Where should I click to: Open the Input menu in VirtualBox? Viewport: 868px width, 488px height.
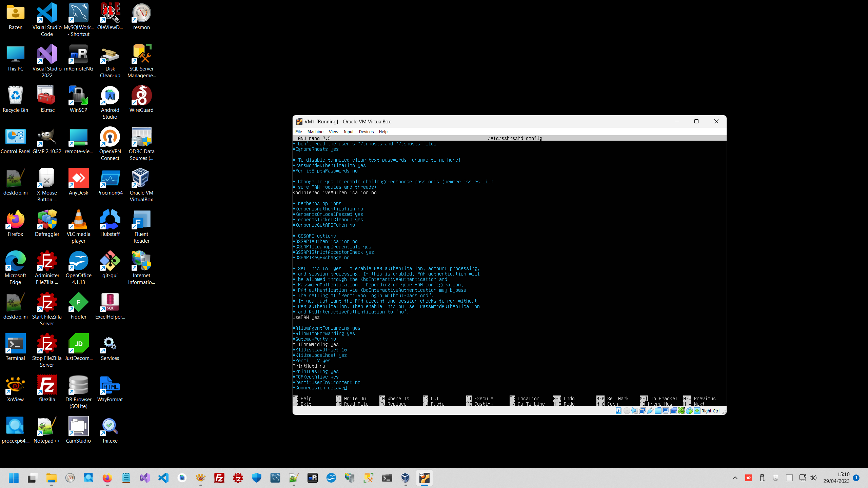coord(349,131)
